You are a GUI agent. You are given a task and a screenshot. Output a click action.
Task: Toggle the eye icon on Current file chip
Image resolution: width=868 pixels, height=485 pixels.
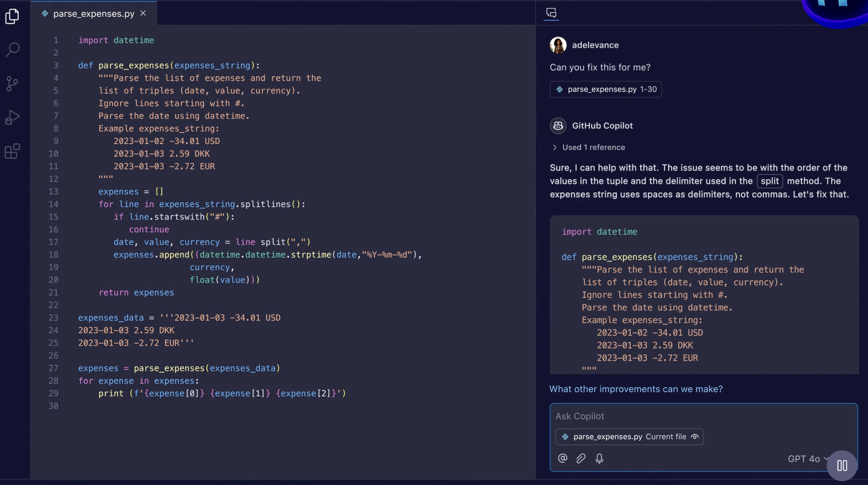pyautogui.click(x=695, y=437)
